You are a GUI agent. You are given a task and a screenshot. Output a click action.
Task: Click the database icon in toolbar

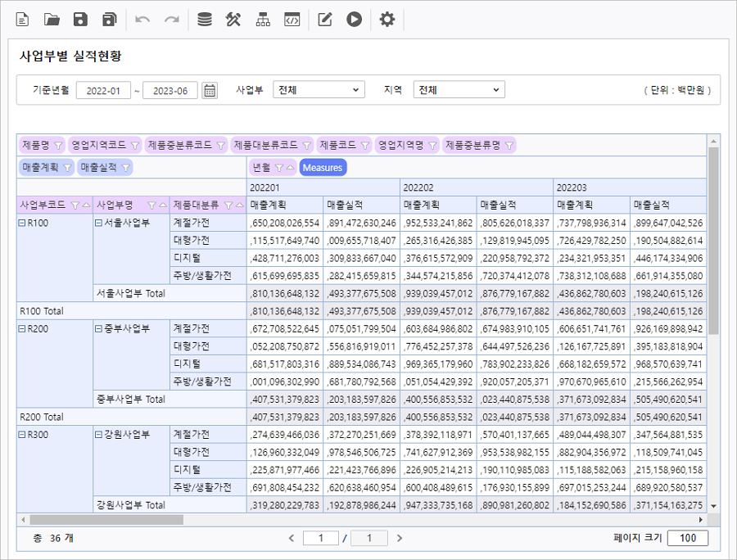(x=205, y=20)
